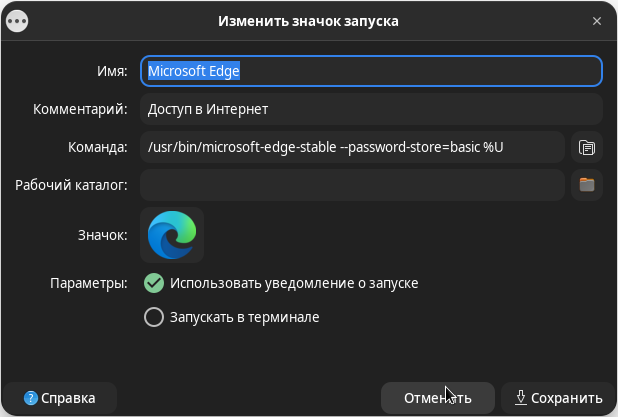Enable Запускать в терминале option
The height and width of the screenshot is (417, 618).
click(154, 317)
